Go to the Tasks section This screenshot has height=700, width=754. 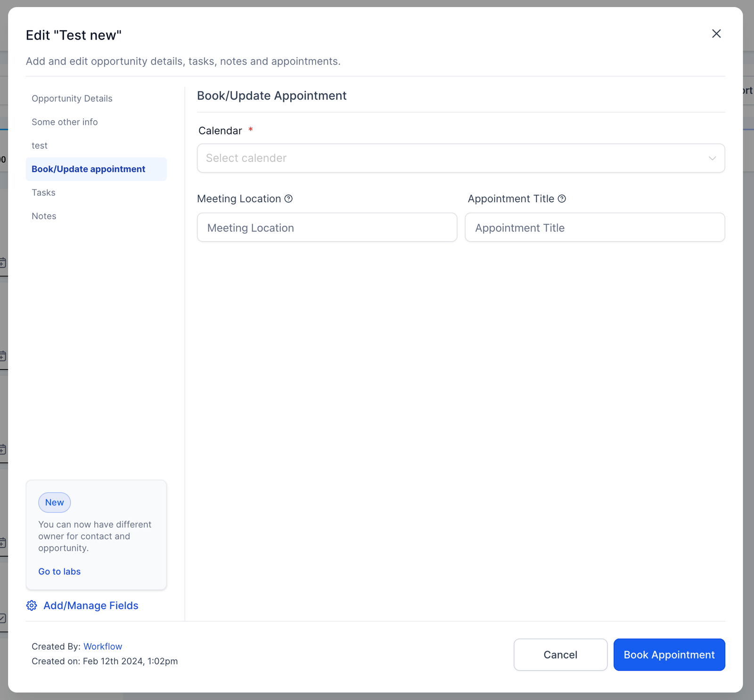click(43, 193)
